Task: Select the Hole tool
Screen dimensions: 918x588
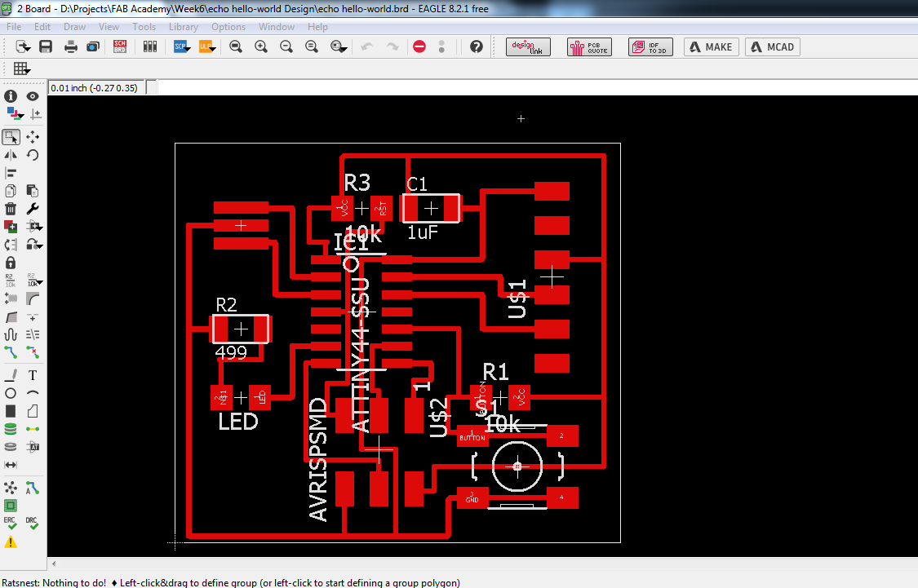Action: tap(11, 447)
